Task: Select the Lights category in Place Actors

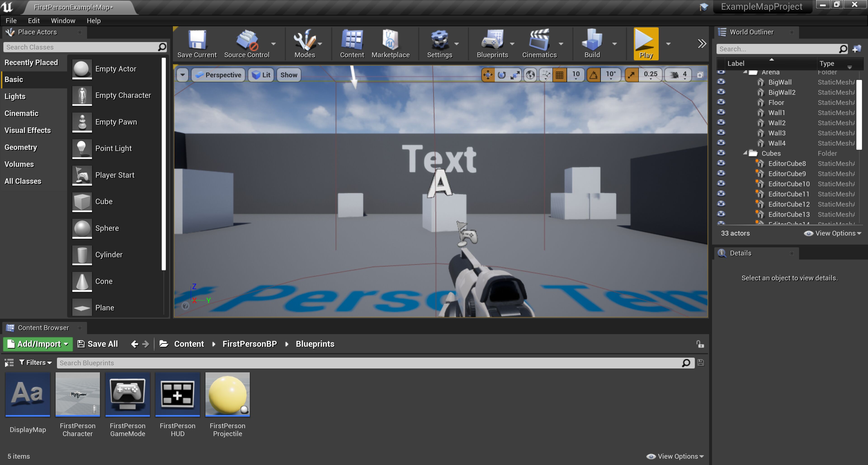Action: coord(15,96)
